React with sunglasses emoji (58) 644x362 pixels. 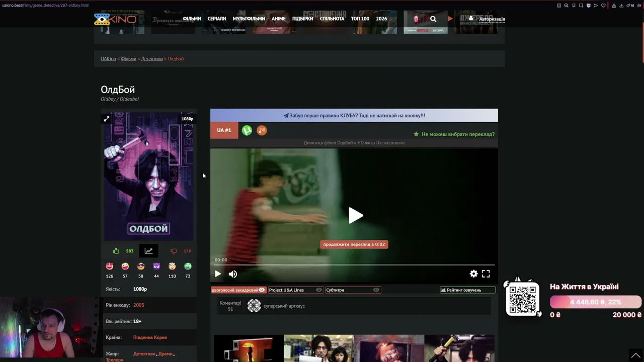141,266
